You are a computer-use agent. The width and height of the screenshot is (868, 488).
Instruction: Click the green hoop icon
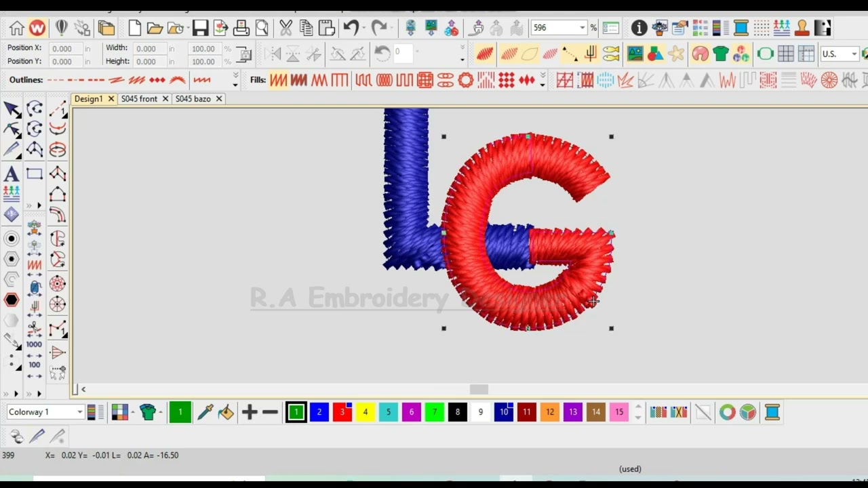click(x=765, y=54)
